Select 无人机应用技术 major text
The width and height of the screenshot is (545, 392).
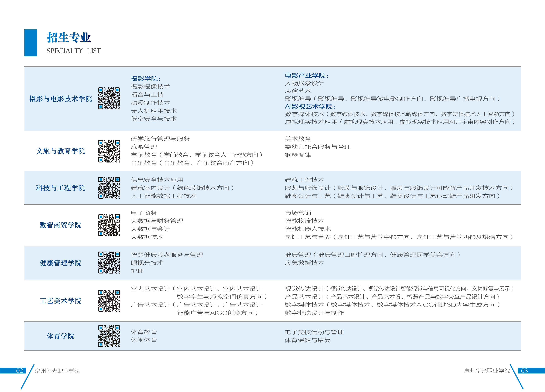pyautogui.click(x=154, y=111)
